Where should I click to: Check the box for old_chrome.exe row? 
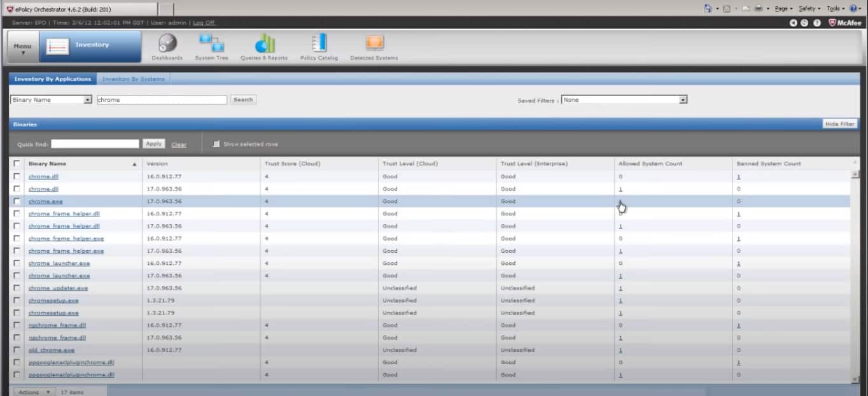[x=17, y=350]
